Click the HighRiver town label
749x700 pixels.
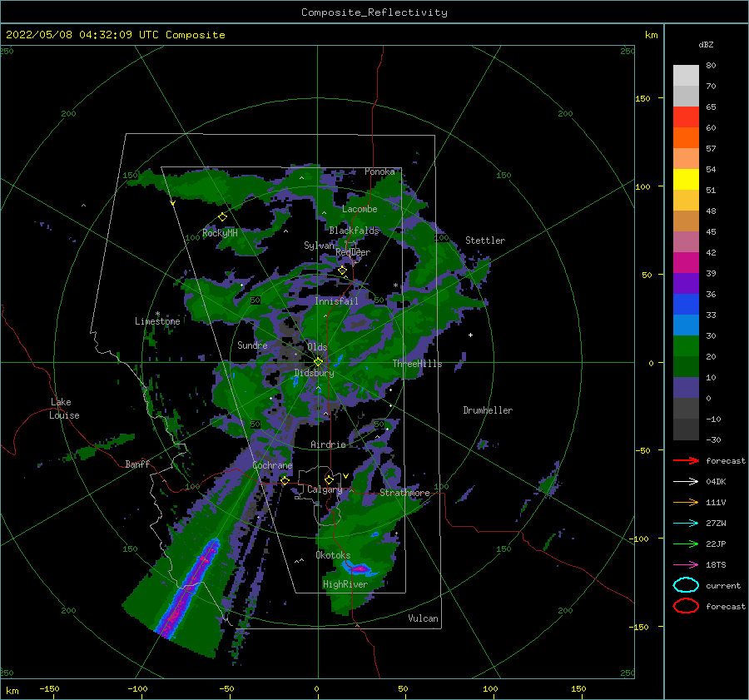pyautogui.click(x=345, y=584)
